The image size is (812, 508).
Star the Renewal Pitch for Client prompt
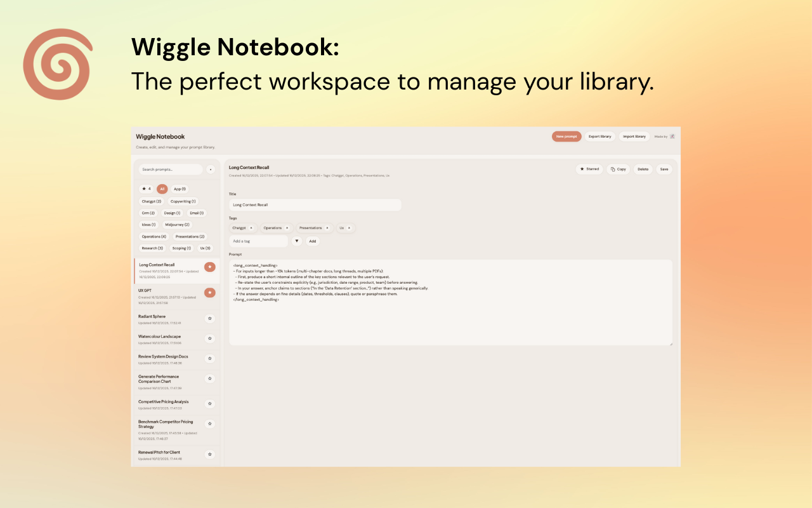click(210, 454)
